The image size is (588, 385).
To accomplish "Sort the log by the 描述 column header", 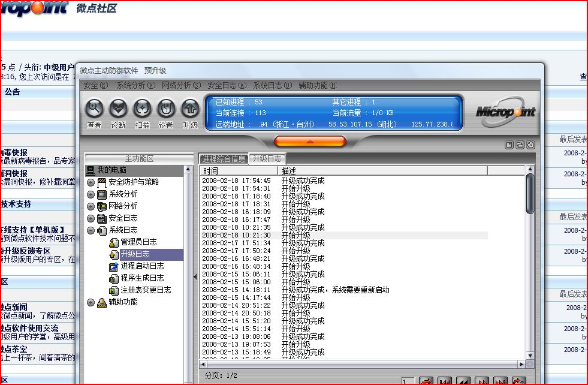I will pos(382,171).
